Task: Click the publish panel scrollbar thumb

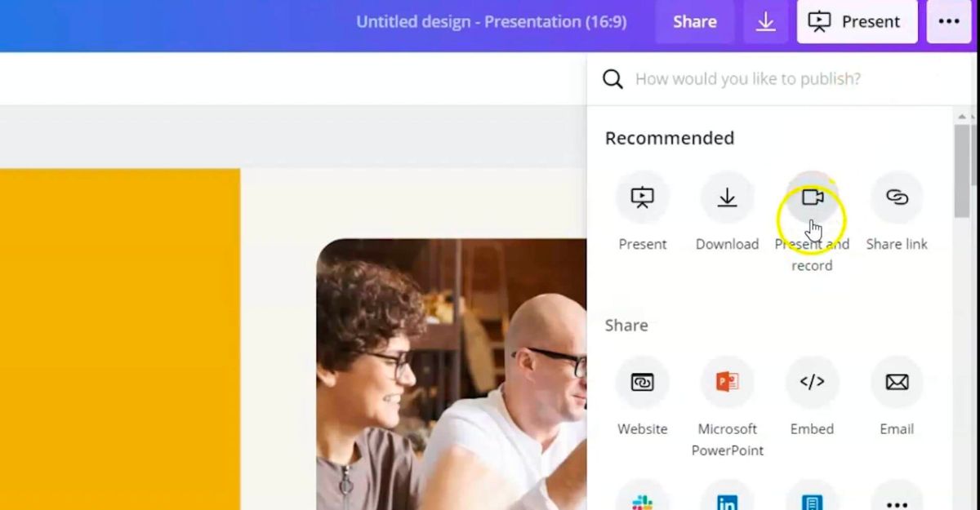Action: pos(964,170)
